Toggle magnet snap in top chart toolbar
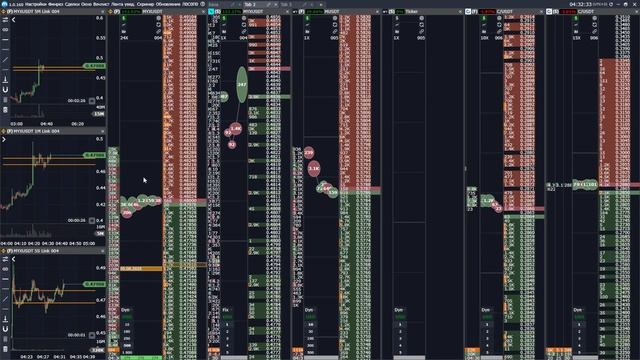The width and height of the screenshot is (640, 360). pos(5,89)
